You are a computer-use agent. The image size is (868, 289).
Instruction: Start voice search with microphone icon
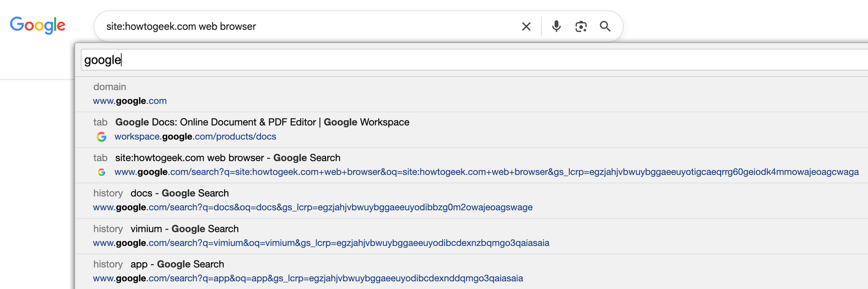pos(556,26)
